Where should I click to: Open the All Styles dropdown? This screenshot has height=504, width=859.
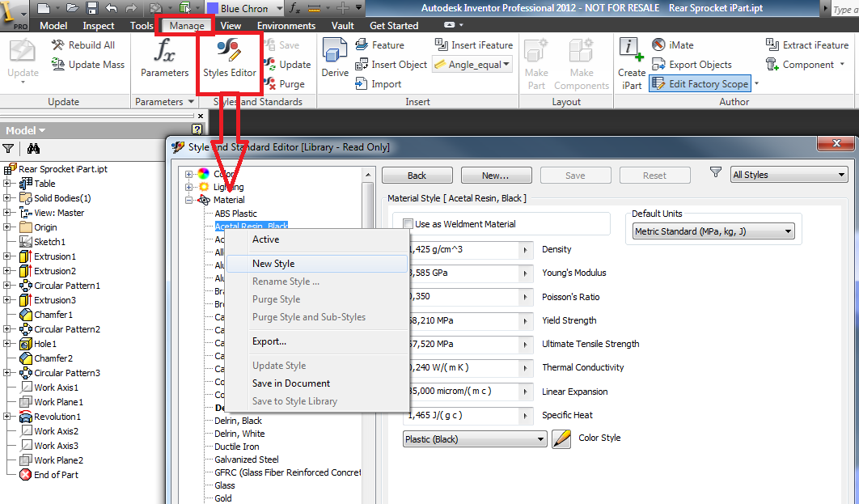789,175
